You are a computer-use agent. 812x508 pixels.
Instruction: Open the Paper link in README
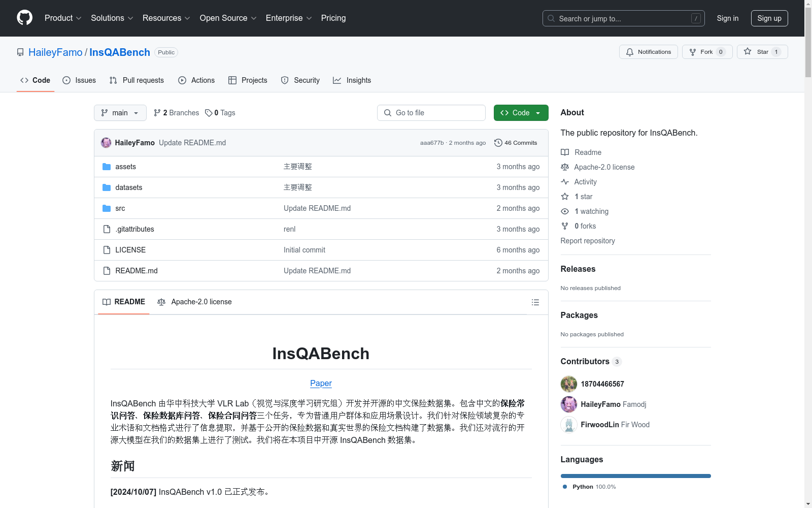321,383
